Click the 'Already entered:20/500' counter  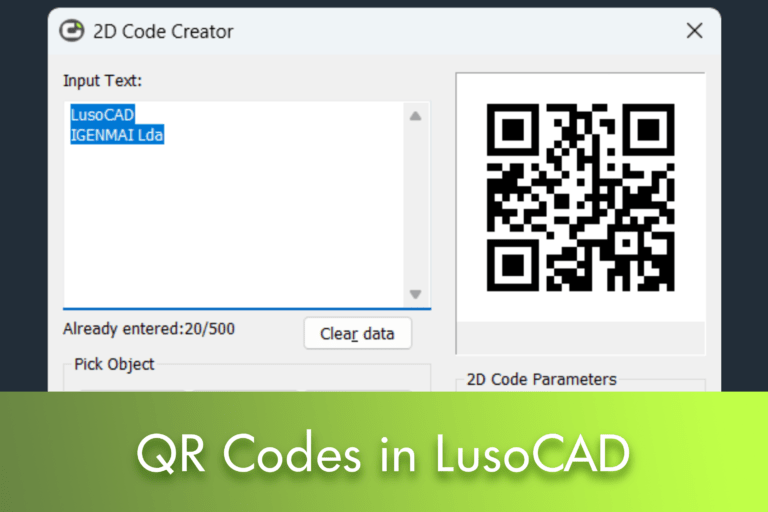click(x=149, y=329)
